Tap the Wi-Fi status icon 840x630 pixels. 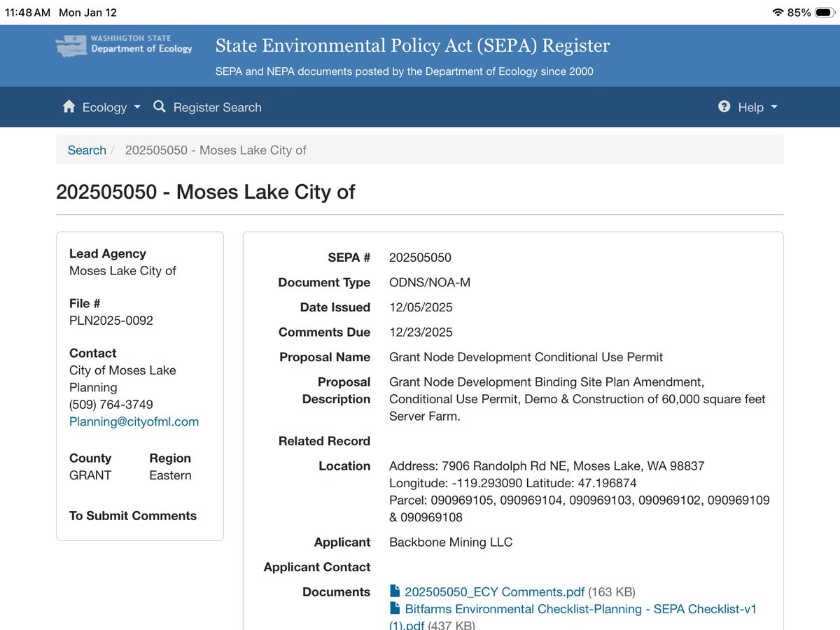click(777, 13)
